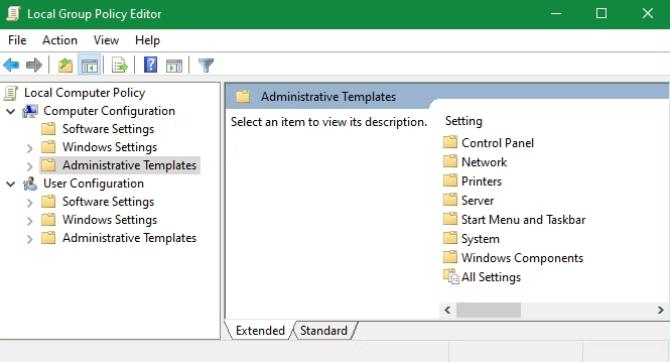Expand Software Settings under User Configuration
The width and height of the screenshot is (670, 362).
tap(29, 203)
